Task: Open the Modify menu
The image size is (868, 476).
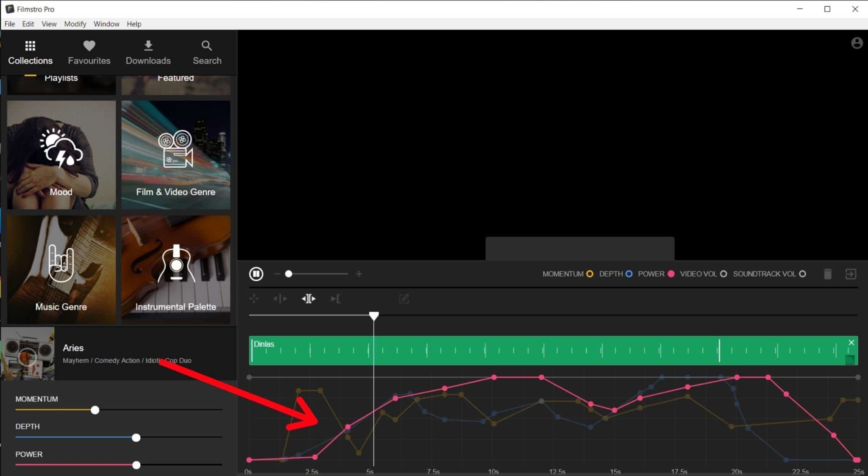Action: [x=75, y=24]
